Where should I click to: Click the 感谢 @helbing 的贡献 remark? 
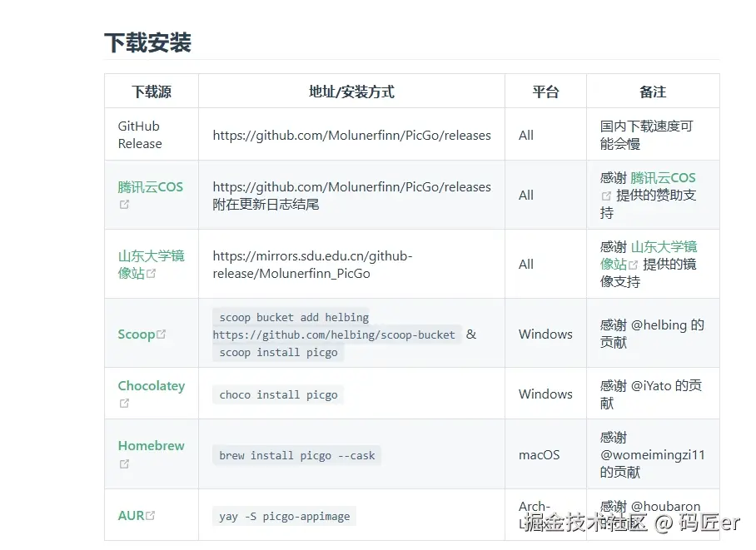[x=652, y=334]
